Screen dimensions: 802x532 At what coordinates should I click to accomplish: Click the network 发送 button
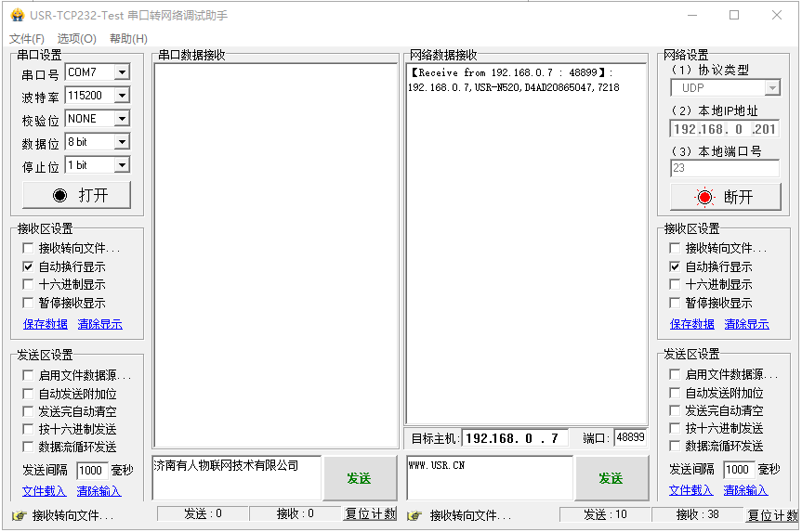611,478
